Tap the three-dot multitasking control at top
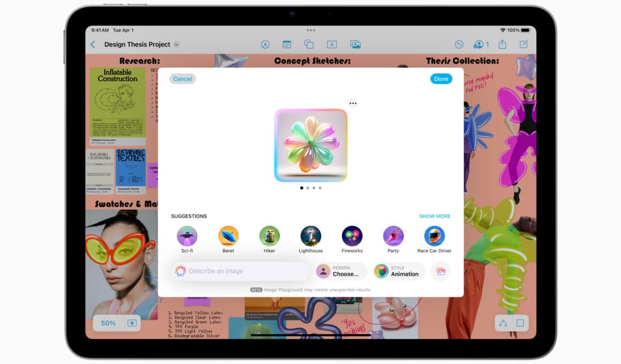 [x=311, y=30]
